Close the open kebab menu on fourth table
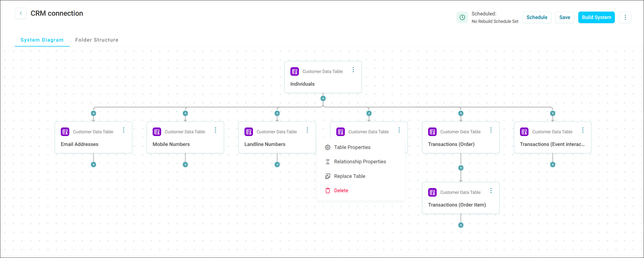Viewport: 644px width, 258px height. click(x=399, y=130)
